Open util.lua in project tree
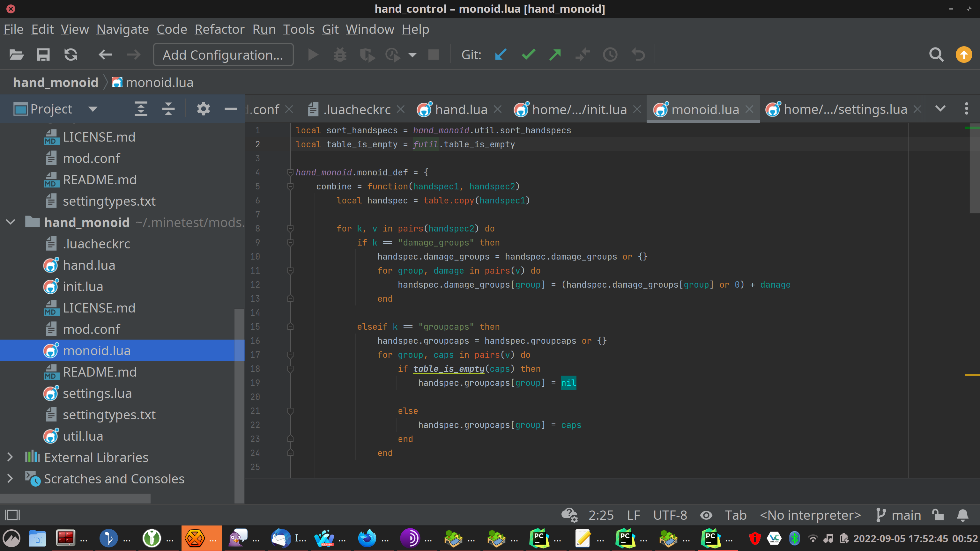980x551 pixels. coord(83,436)
